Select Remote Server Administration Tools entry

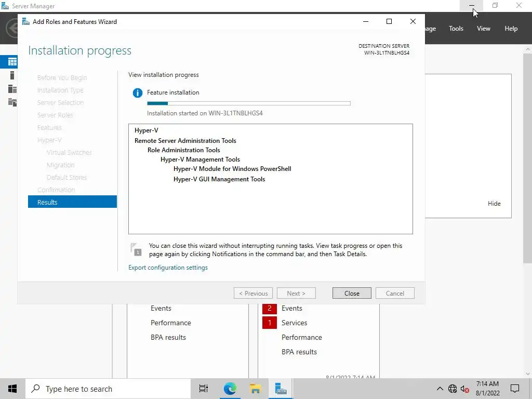pyautogui.click(x=185, y=141)
